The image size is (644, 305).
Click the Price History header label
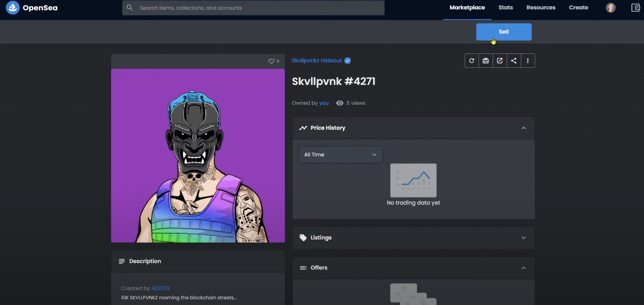(x=328, y=128)
